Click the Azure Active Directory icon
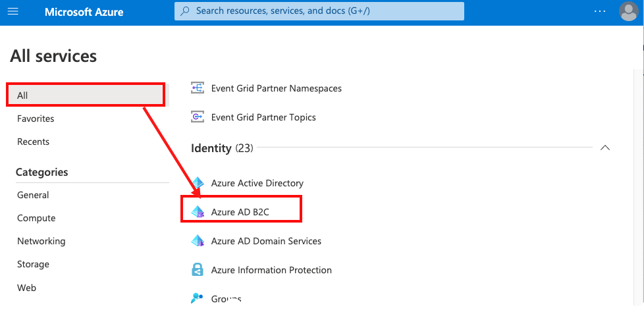Image resolution: width=644 pixels, height=322 pixels. (198, 183)
